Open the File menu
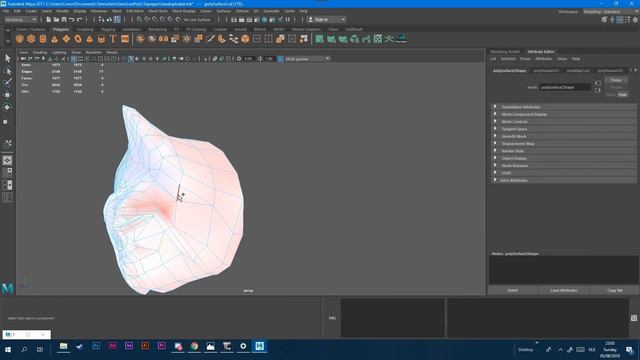640x360 pixels. click(x=6, y=11)
